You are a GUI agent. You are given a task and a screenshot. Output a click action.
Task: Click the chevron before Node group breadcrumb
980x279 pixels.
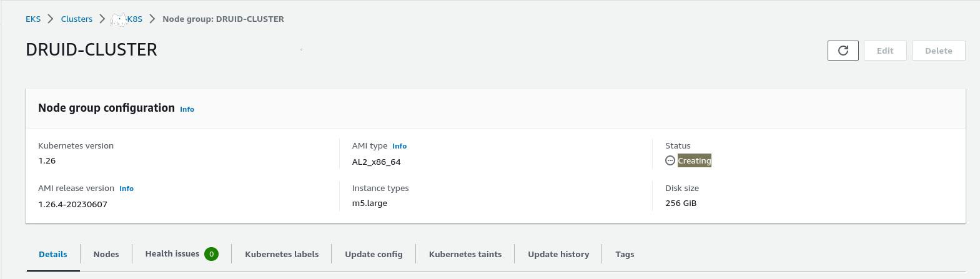[x=152, y=19]
